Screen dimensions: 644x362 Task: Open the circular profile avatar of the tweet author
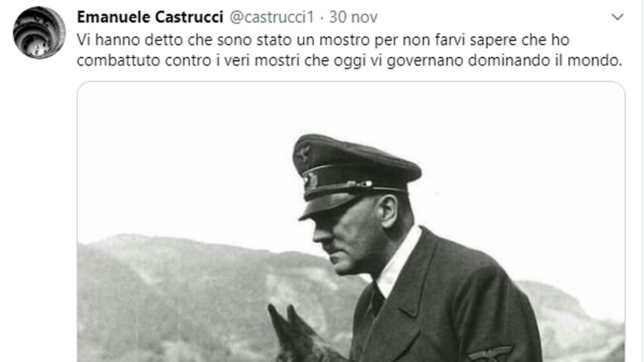(x=39, y=33)
